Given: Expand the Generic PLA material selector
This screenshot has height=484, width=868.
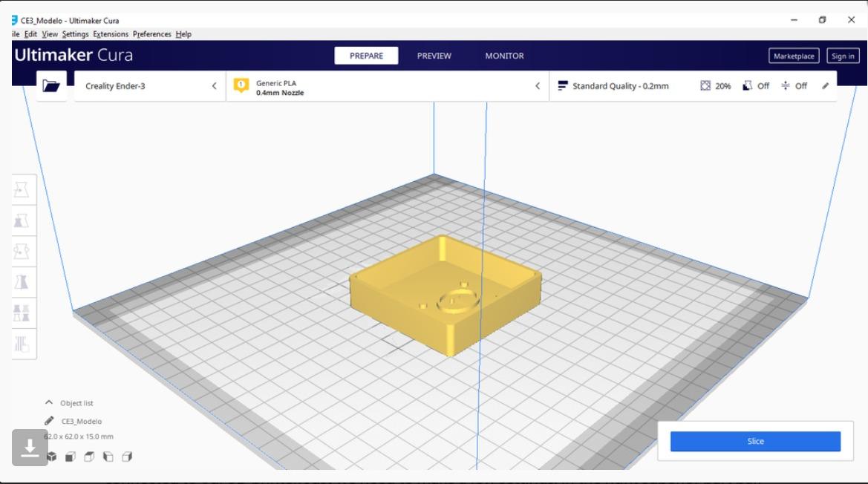Looking at the screenshot, I should pyautogui.click(x=388, y=85).
